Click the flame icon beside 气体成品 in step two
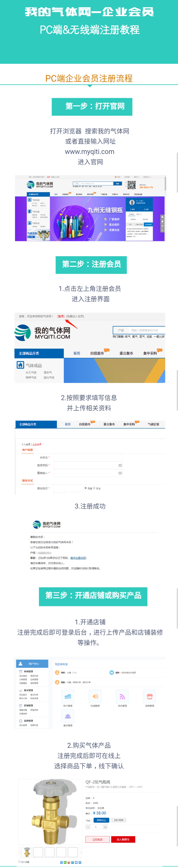Viewport: 178px width, 868px height. (20, 365)
